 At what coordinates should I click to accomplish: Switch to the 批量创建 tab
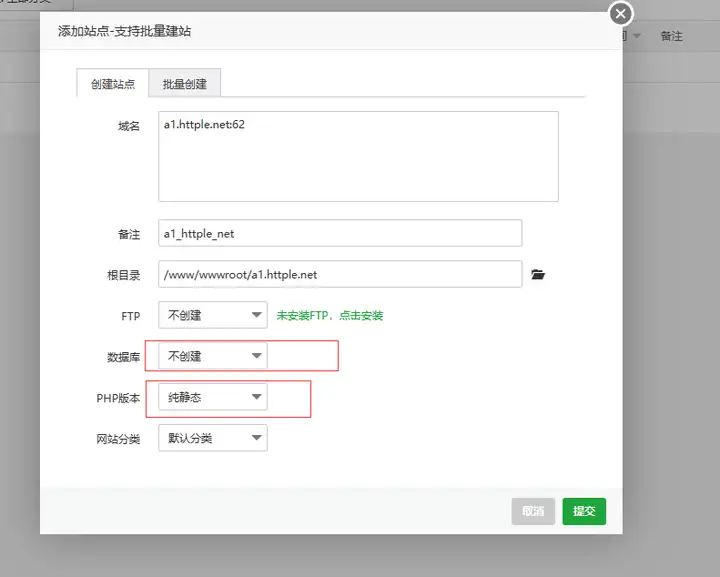coord(185,84)
